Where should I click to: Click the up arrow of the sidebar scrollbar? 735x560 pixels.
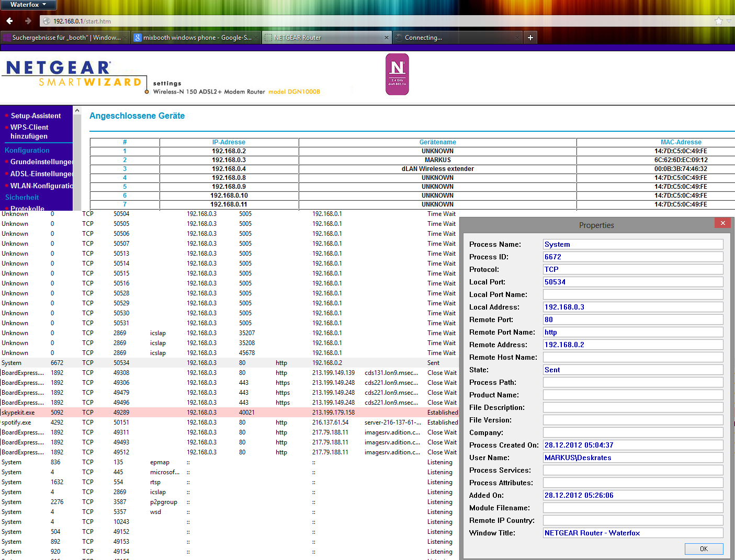click(77, 111)
